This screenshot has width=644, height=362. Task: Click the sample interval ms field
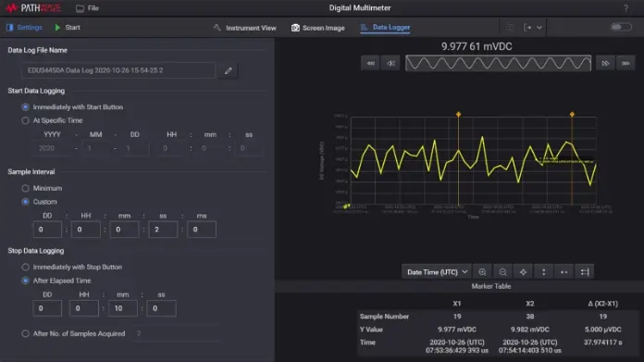click(202, 230)
